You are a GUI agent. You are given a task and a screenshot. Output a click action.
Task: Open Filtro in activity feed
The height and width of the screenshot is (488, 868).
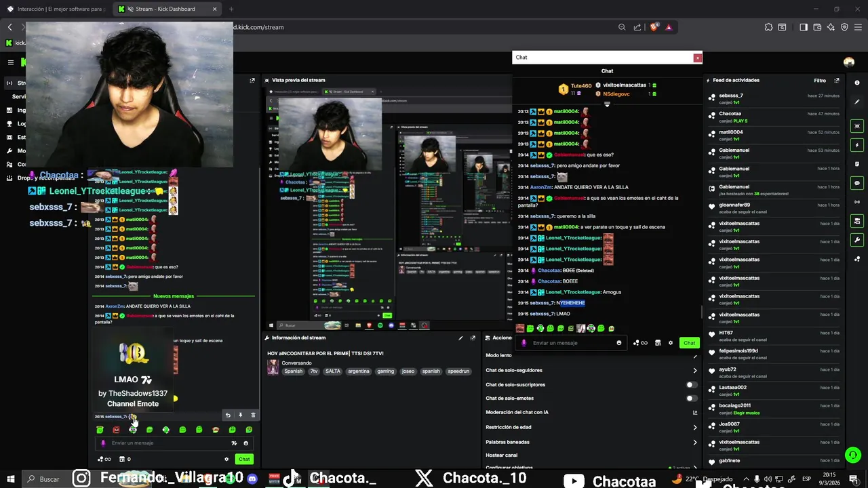tap(820, 80)
